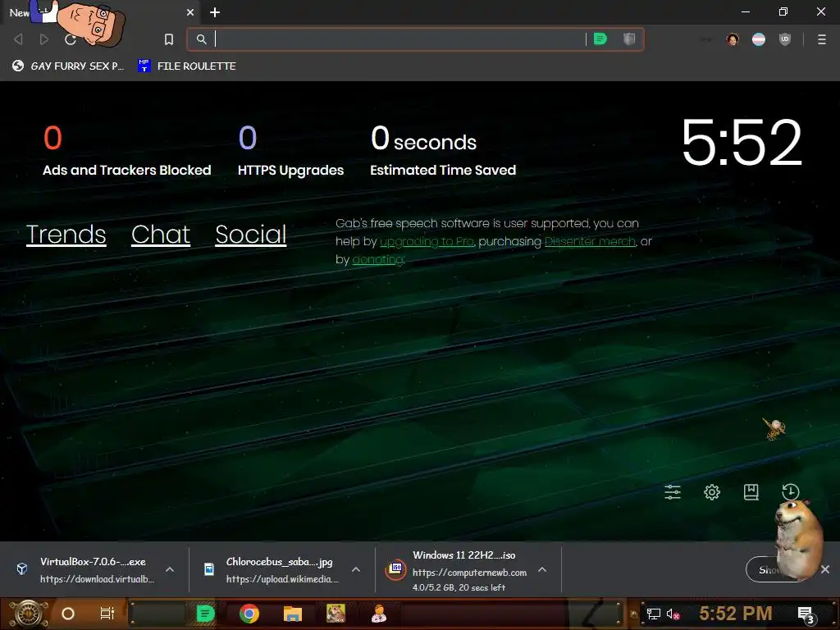The width and height of the screenshot is (840, 630).
Task: Open the face avatar extension icon
Action: pos(733,39)
